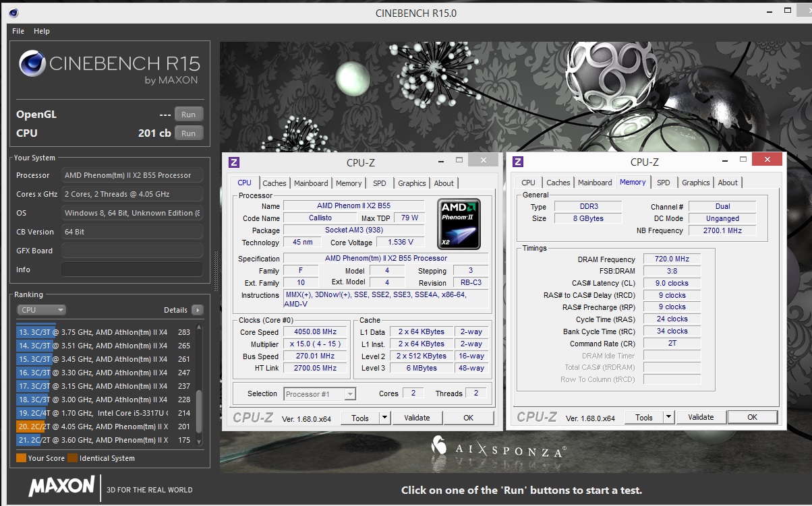Switch to About tab in CPU-Z Memory window
This screenshot has width=812, height=506.
tap(728, 183)
